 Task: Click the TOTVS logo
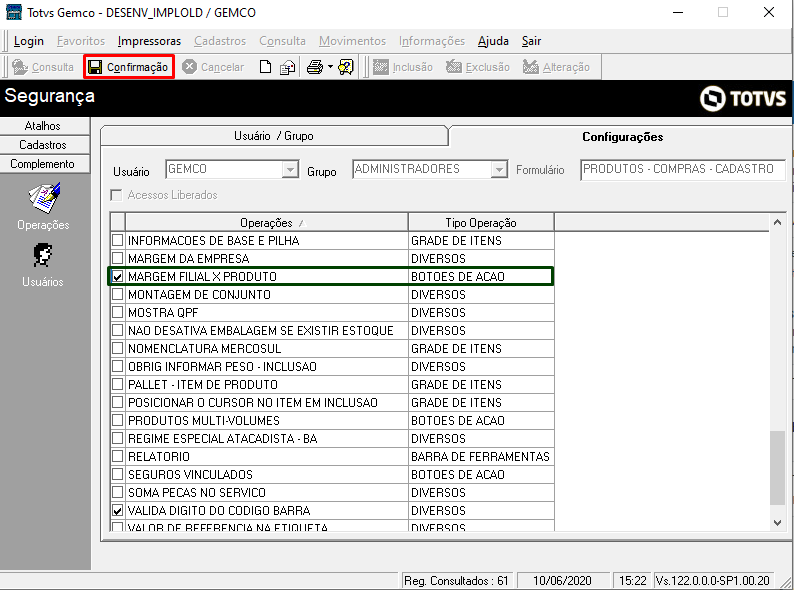743,98
